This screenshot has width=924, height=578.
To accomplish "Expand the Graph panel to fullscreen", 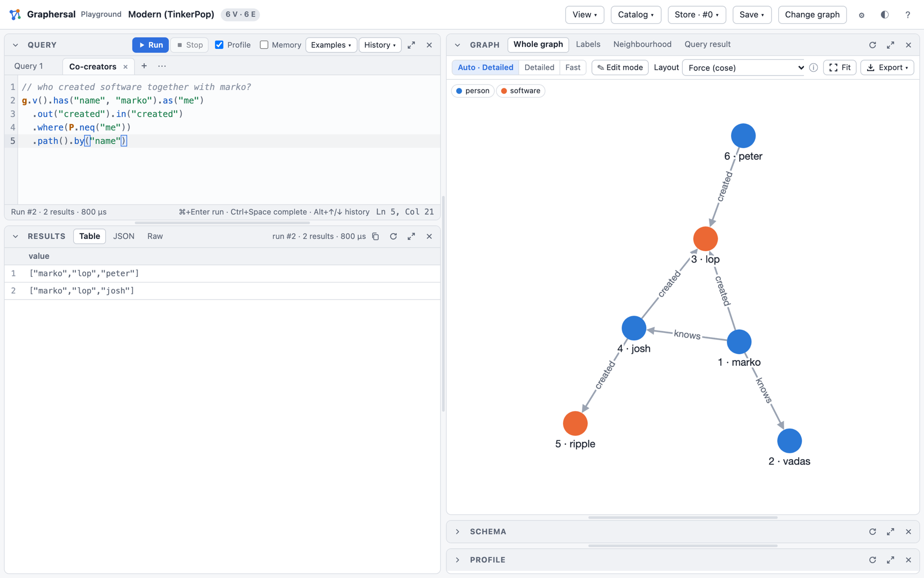I will pyautogui.click(x=891, y=45).
